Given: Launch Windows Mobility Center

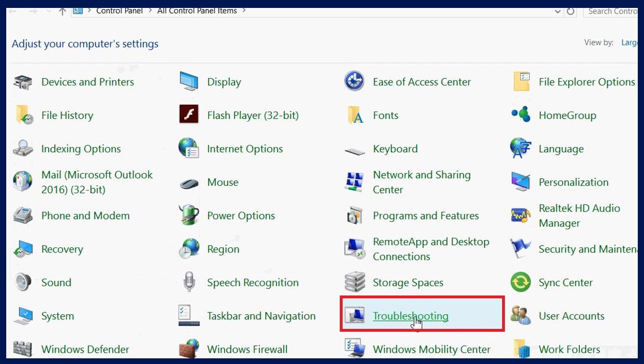Looking at the screenshot, I should pos(431,349).
